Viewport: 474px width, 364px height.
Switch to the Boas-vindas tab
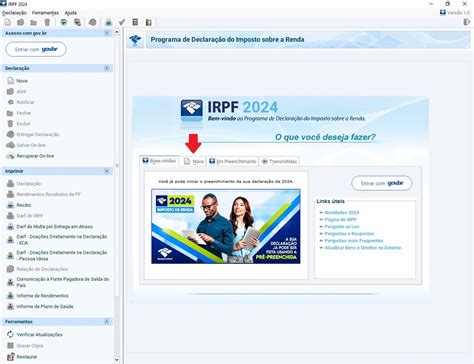click(x=159, y=161)
